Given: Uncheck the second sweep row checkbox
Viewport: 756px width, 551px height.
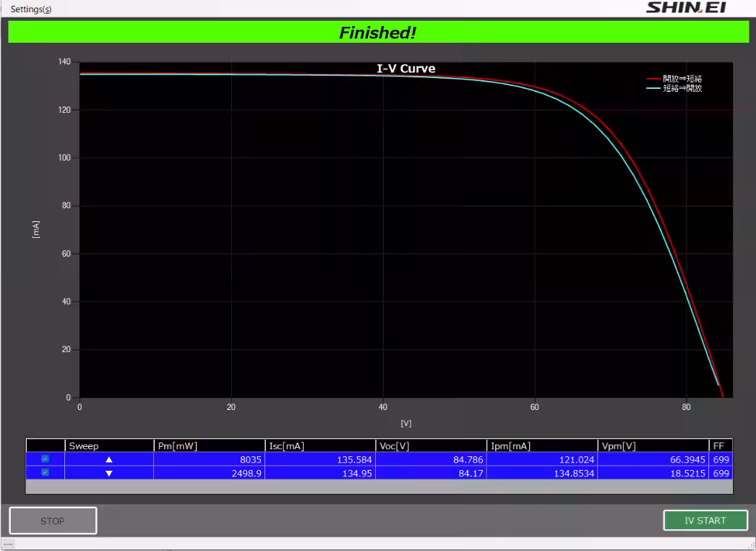Looking at the screenshot, I should coord(46,473).
